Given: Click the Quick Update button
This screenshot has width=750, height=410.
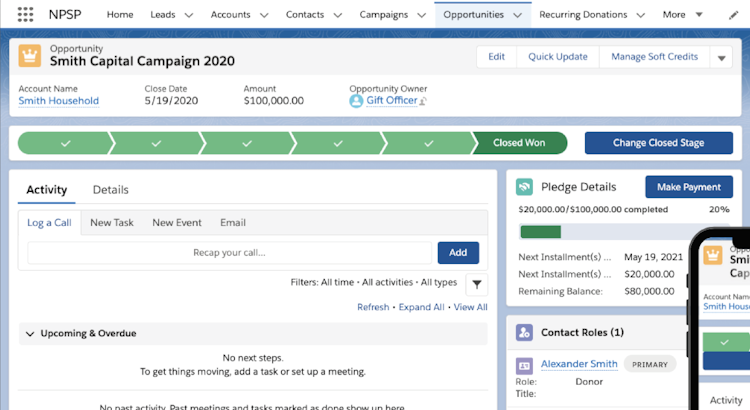Looking at the screenshot, I should click(558, 57).
